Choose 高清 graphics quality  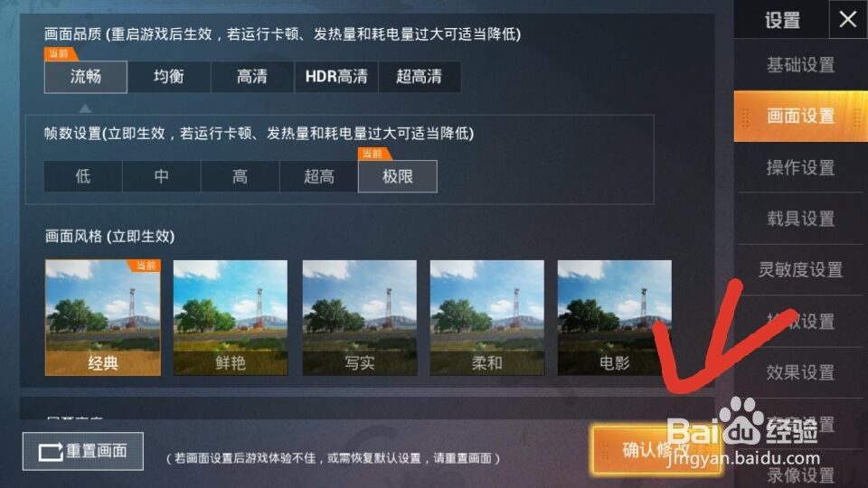[x=252, y=76]
